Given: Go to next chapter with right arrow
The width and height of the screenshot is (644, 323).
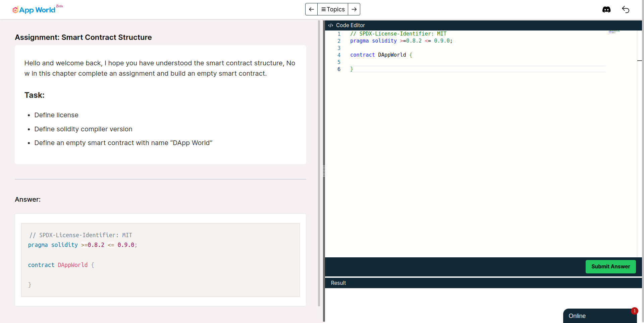Looking at the screenshot, I should point(354,9).
